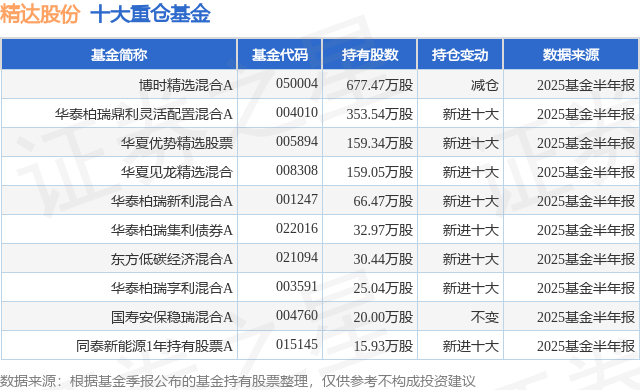Image resolution: width=640 pixels, height=390 pixels.
Task: Open fund 华泰柏瑞鼎利灵活配置混合A
Action: click(x=144, y=114)
